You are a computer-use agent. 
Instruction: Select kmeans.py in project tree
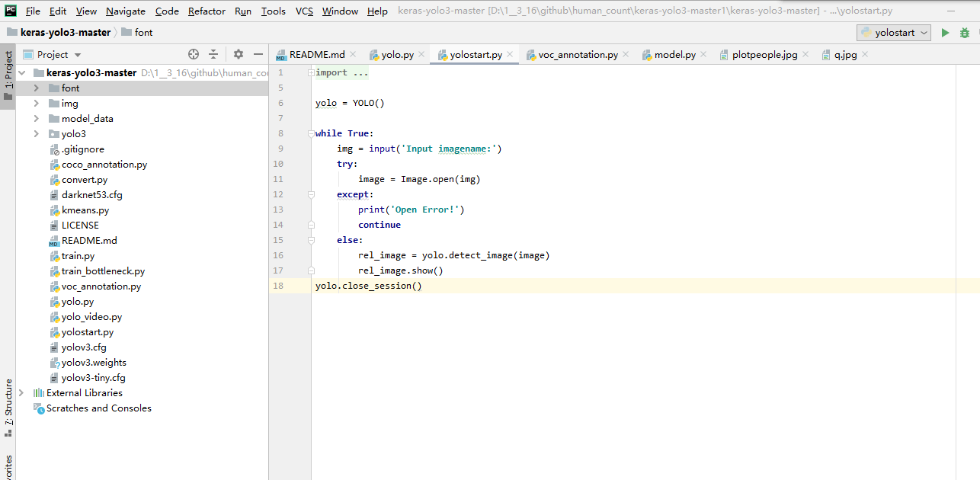tap(78, 210)
